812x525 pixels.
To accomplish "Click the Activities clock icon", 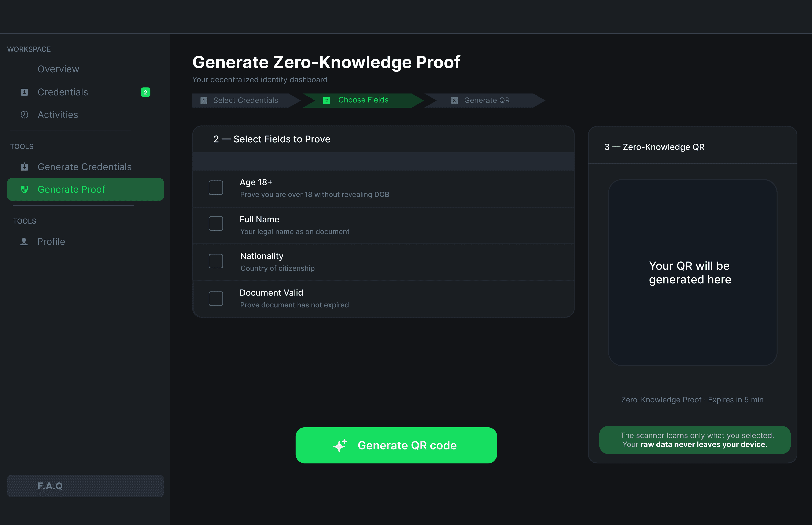I will coord(24,115).
